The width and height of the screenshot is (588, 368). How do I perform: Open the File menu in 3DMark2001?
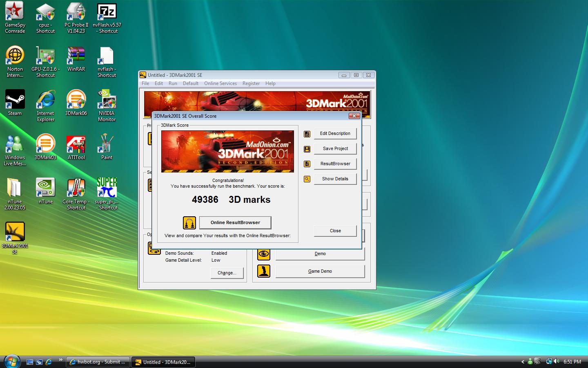(145, 83)
